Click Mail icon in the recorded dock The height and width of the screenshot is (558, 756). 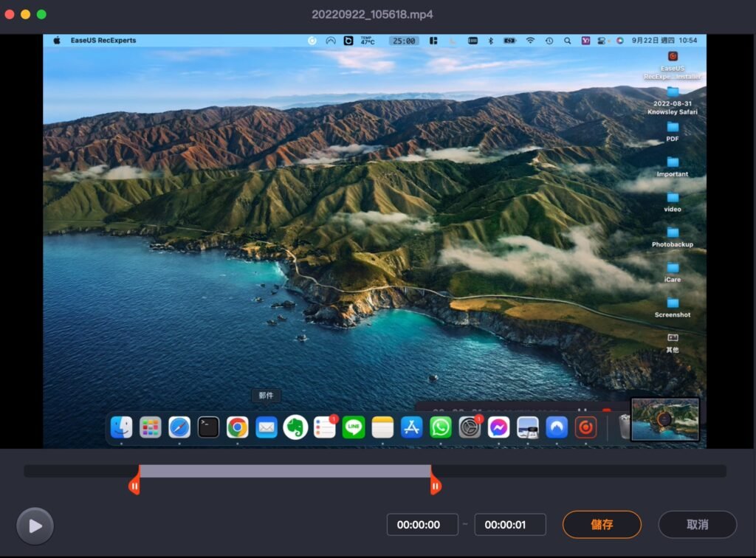point(266,427)
